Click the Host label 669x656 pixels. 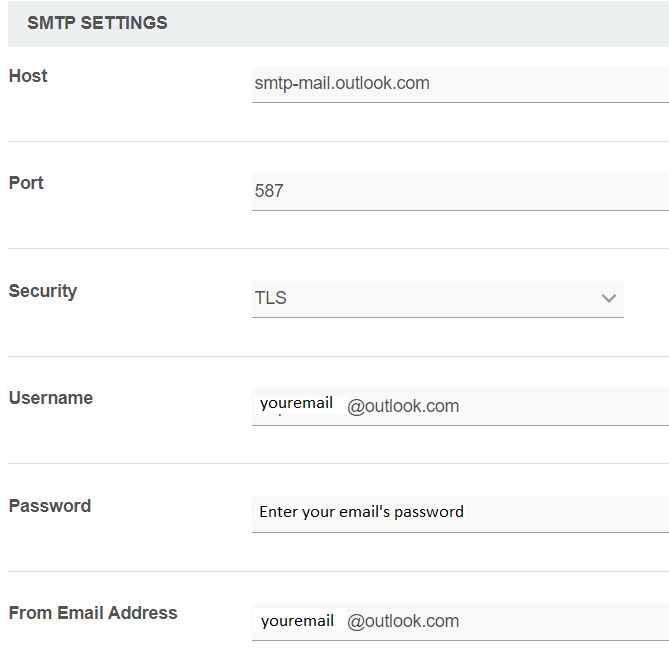pos(28,76)
